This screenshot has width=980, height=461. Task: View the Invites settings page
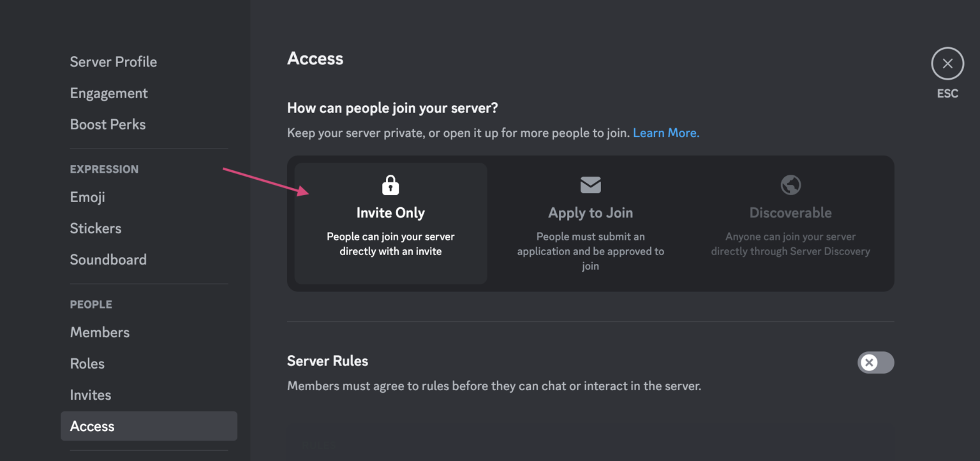coord(90,395)
